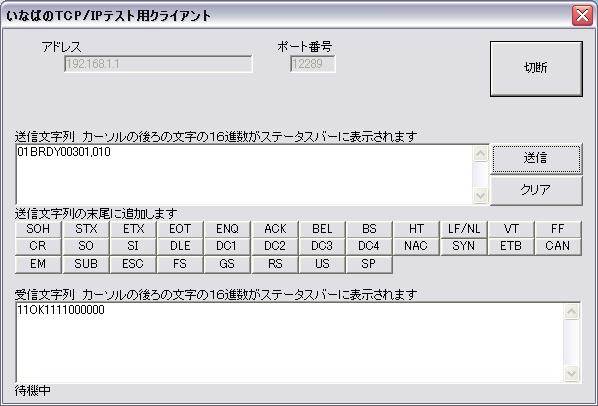Image resolution: width=598 pixels, height=406 pixels.
Task: Click the 送信 send button
Action: point(536,158)
